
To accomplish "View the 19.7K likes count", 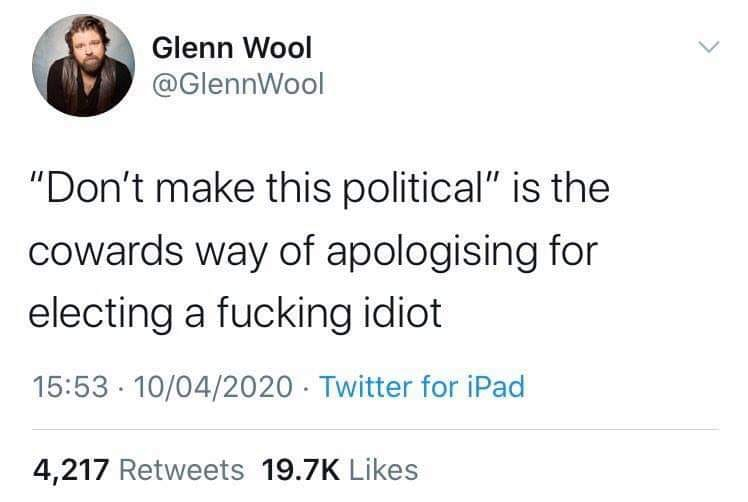I will click(x=301, y=470).
